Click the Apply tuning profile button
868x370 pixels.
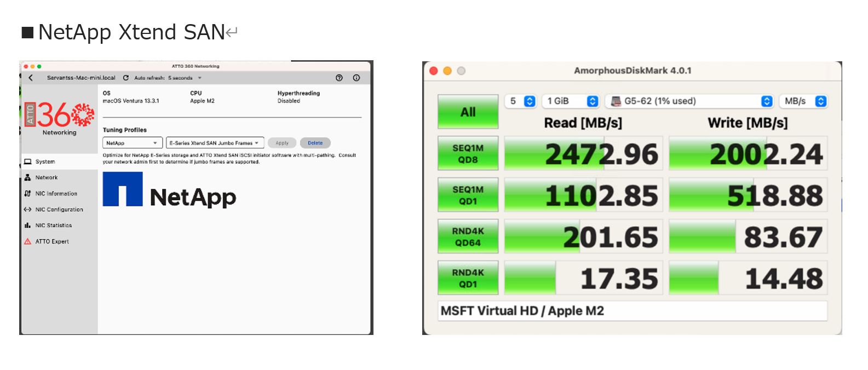point(282,143)
